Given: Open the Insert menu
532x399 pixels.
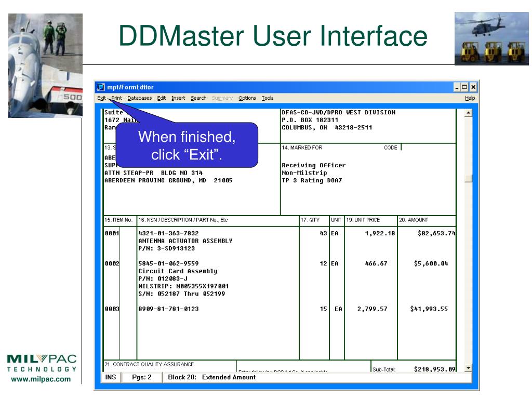Looking at the screenshot, I should tap(178, 98).
